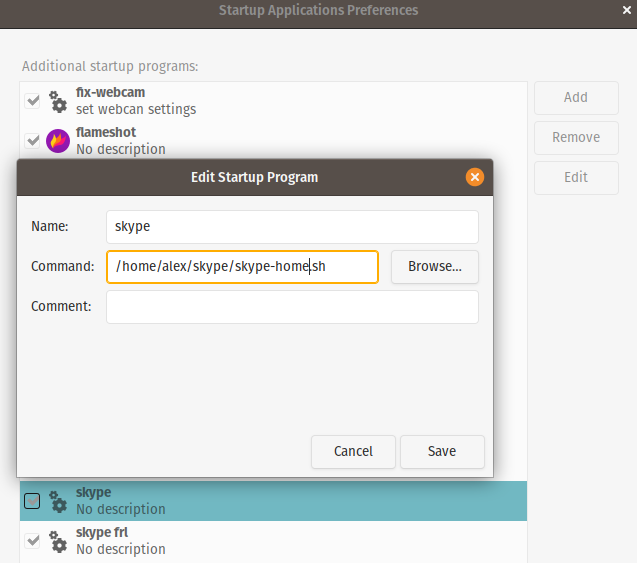Click the 'Edit Startup Program' dialog title
Image resolution: width=637 pixels, height=563 pixels.
point(254,178)
